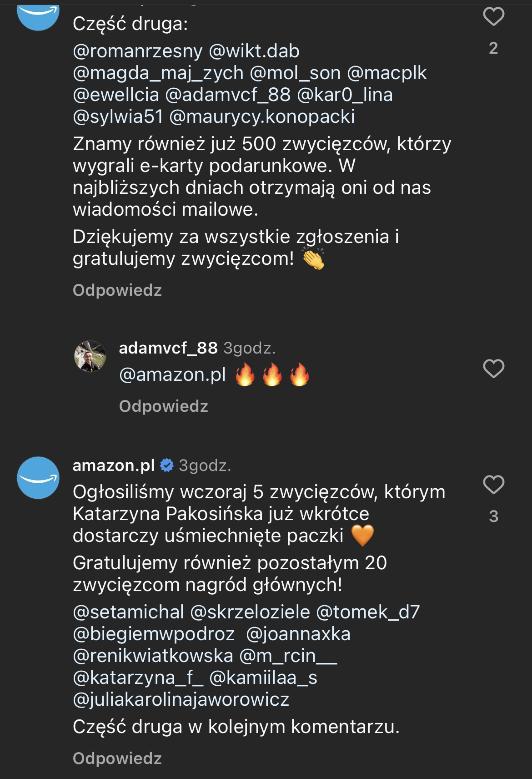Open adamvcf_88's profile picture
Viewport: 532px width, 779px height.
[x=90, y=356]
